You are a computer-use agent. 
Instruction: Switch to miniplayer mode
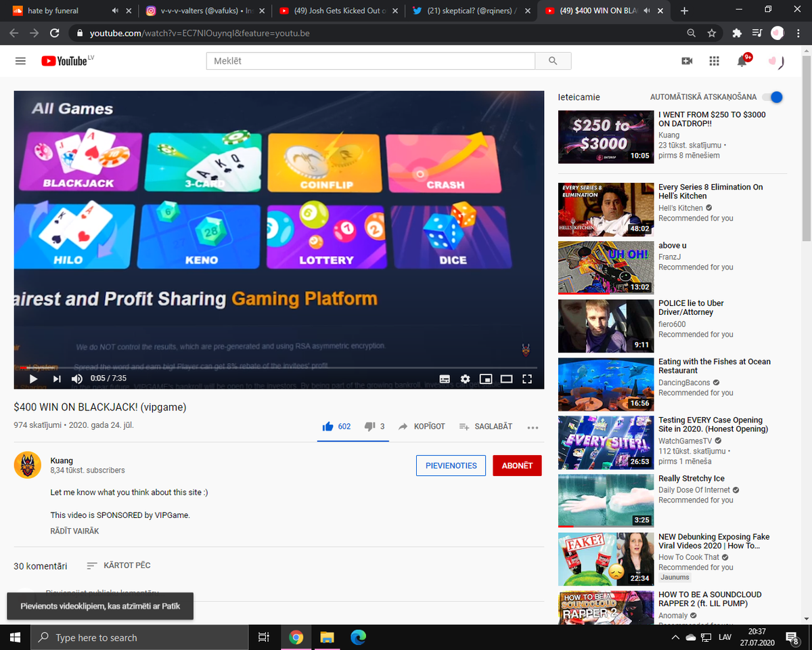tap(485, 379)
